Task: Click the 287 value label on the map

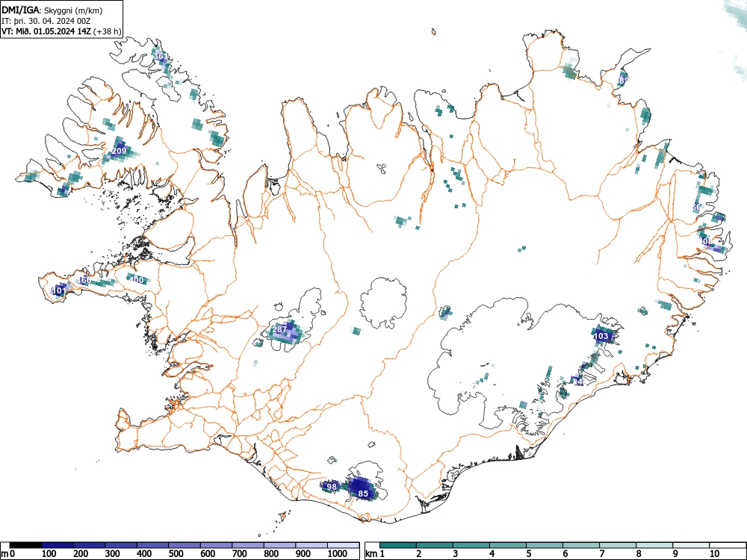Action: coord(279,329)
